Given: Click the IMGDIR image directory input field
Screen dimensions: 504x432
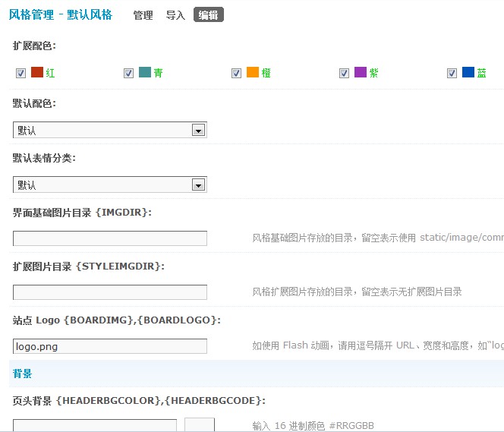Looking at the screenshot, I should pyautogui.click(x=110, y=238).
